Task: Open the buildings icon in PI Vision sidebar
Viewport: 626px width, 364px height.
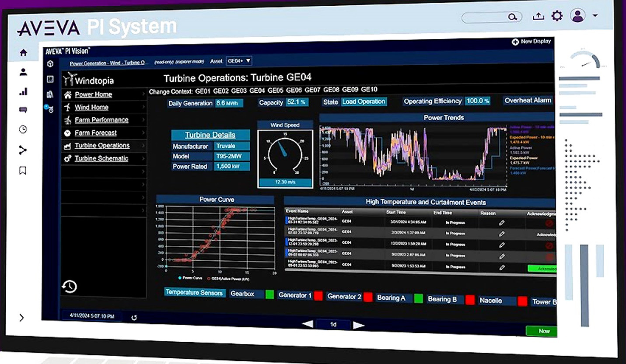Action: tap(50, 94)
